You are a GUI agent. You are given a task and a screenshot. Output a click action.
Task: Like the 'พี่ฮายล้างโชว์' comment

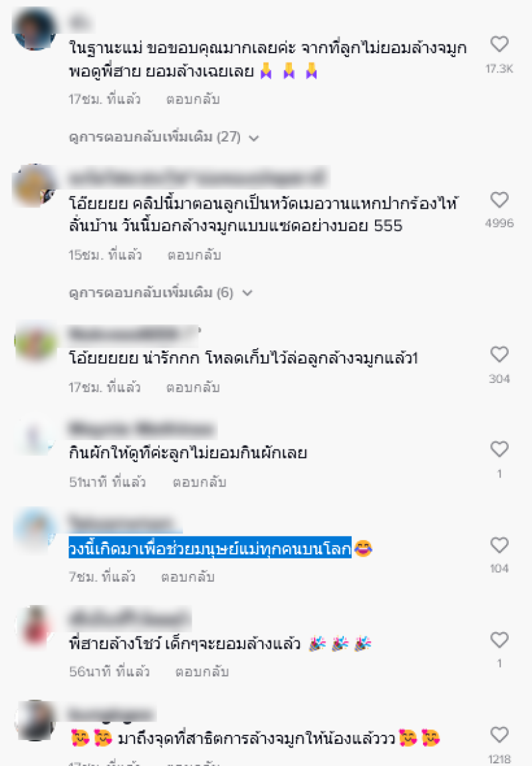point(499,640)
